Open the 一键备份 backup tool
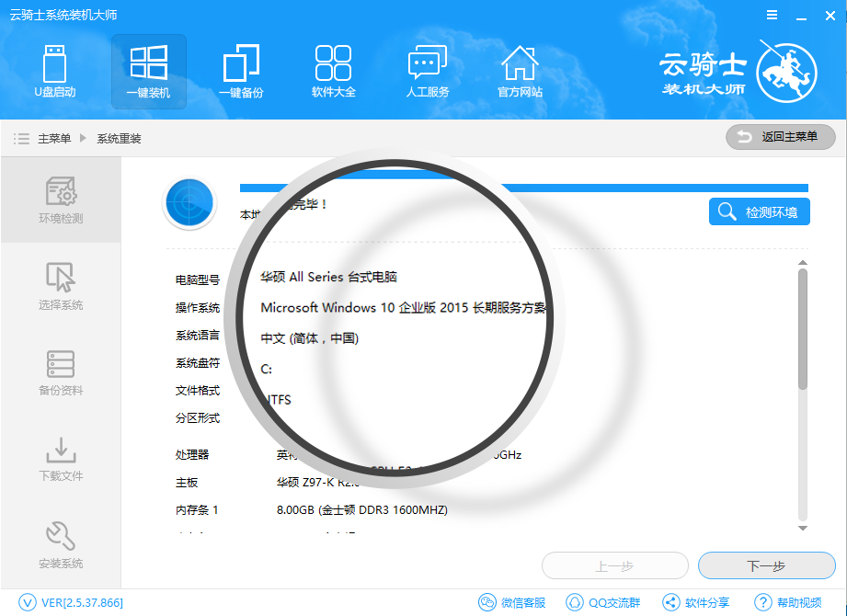Image resolution: width=847 pixels, height=616 pixels. pos(241,71)
